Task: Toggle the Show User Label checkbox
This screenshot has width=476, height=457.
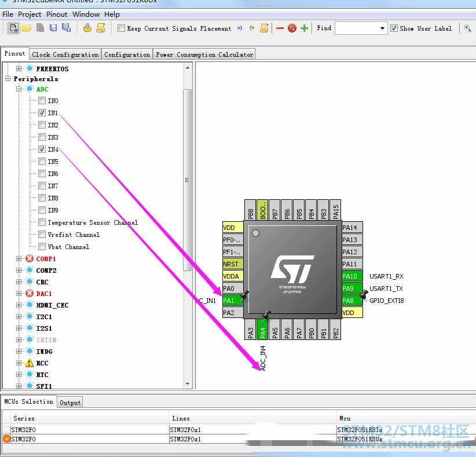Action: (394, 28)
